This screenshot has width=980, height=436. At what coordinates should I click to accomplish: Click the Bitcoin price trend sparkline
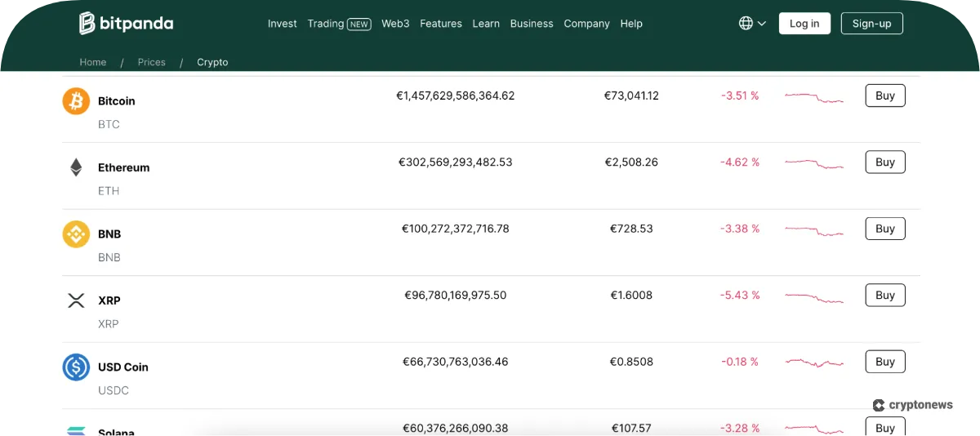814,97
